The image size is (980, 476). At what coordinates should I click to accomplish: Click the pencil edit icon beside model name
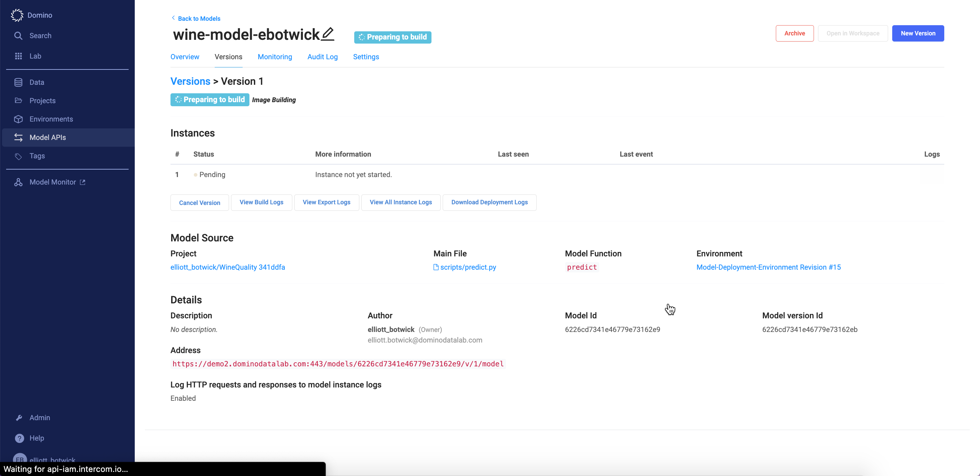click(x=328, y=34)
